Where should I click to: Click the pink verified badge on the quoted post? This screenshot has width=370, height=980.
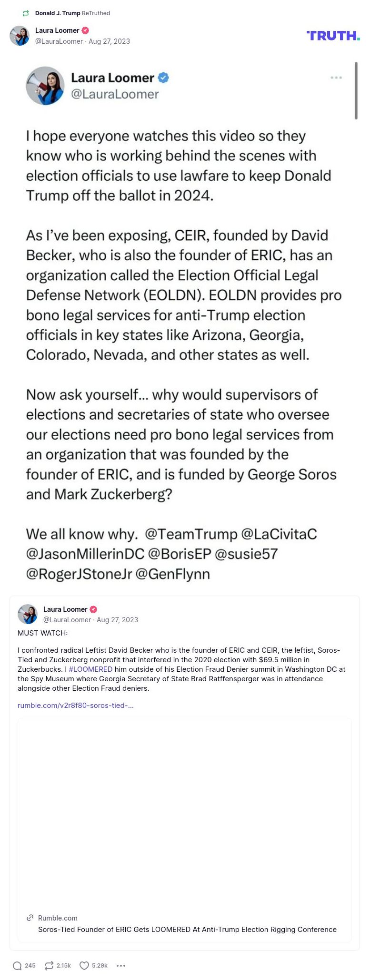[93, 609]
